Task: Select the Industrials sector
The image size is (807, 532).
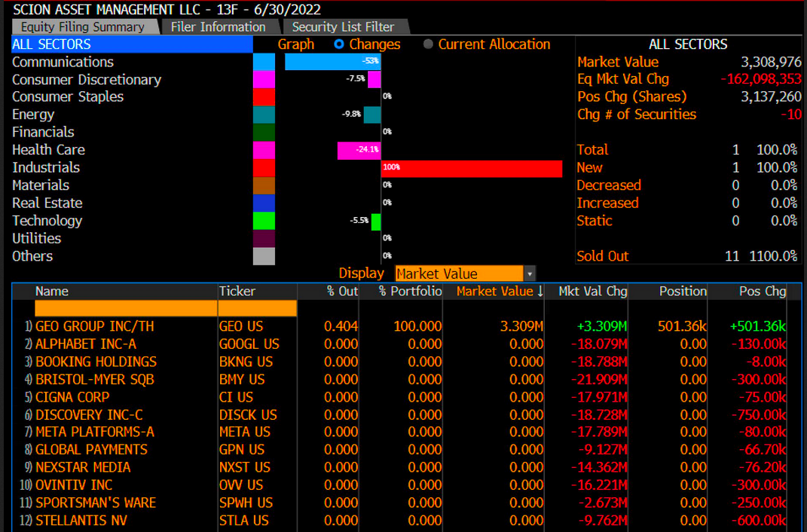Action: click(46, 167)
